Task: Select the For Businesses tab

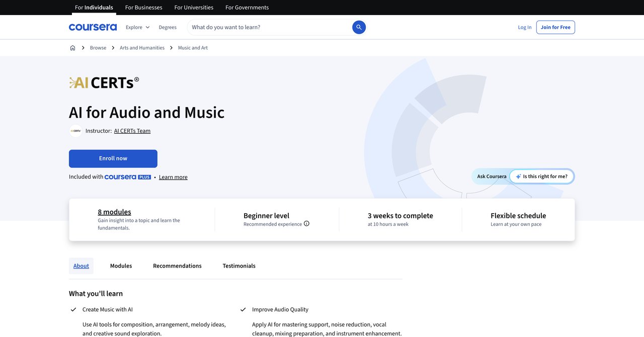Action: click(143, 8)
